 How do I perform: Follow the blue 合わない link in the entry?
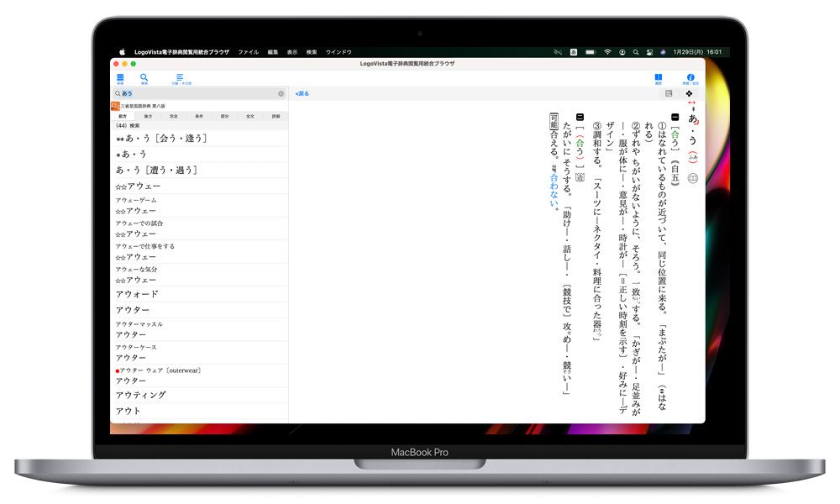554,190
